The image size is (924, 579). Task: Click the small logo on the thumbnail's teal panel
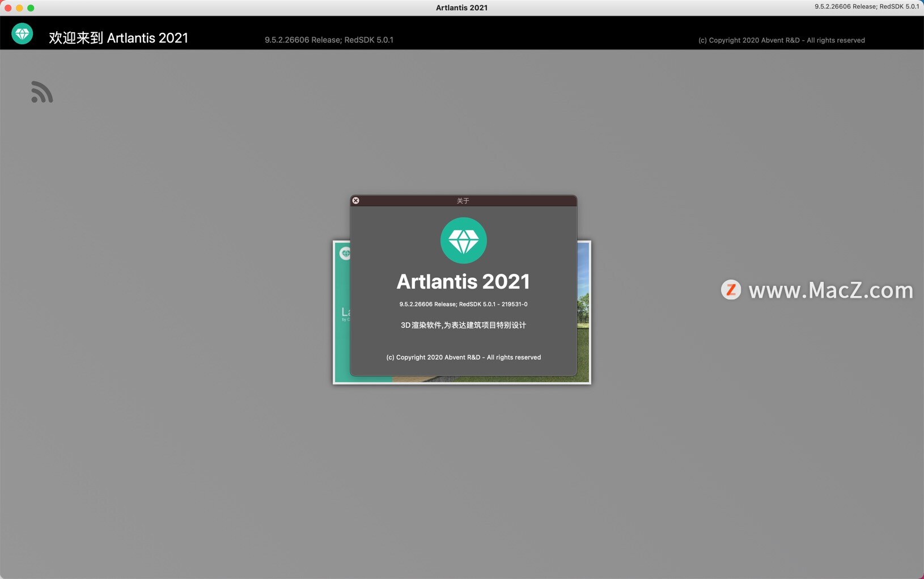tap(345, 253)
